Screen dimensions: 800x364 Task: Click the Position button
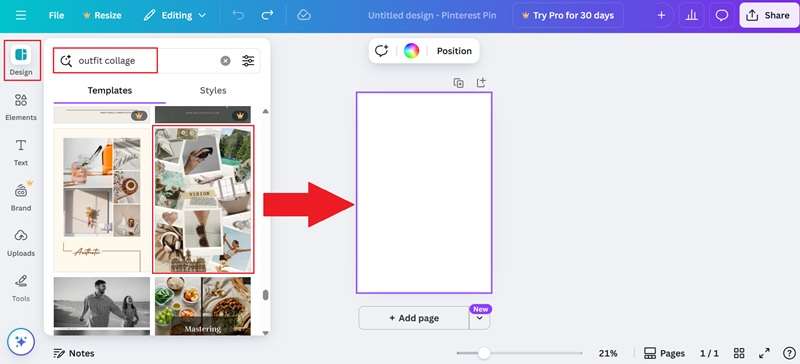coord(454,51)
